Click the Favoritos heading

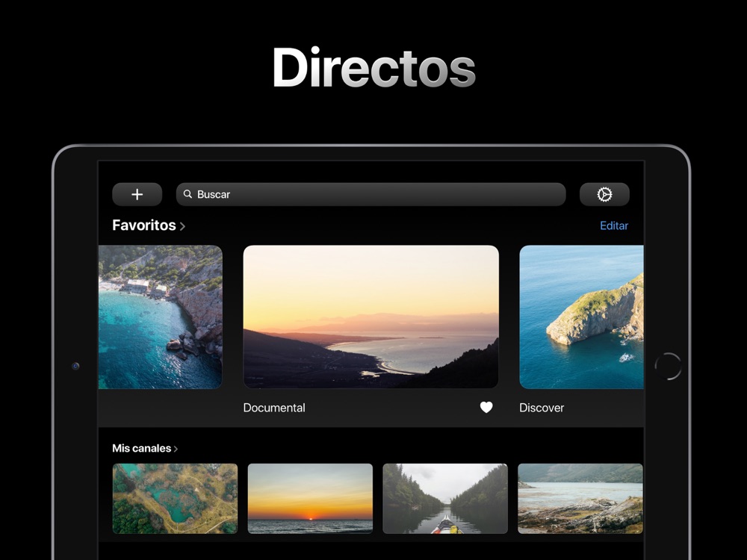144,225
